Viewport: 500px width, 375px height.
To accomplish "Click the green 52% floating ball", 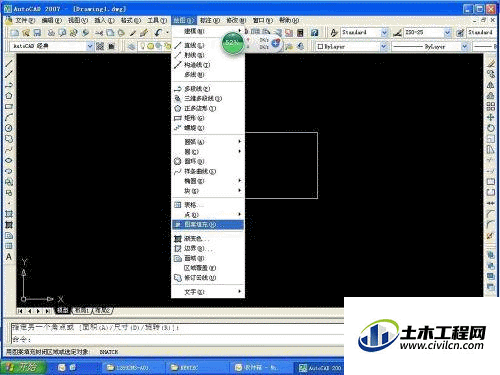I will tap(233, 43).
